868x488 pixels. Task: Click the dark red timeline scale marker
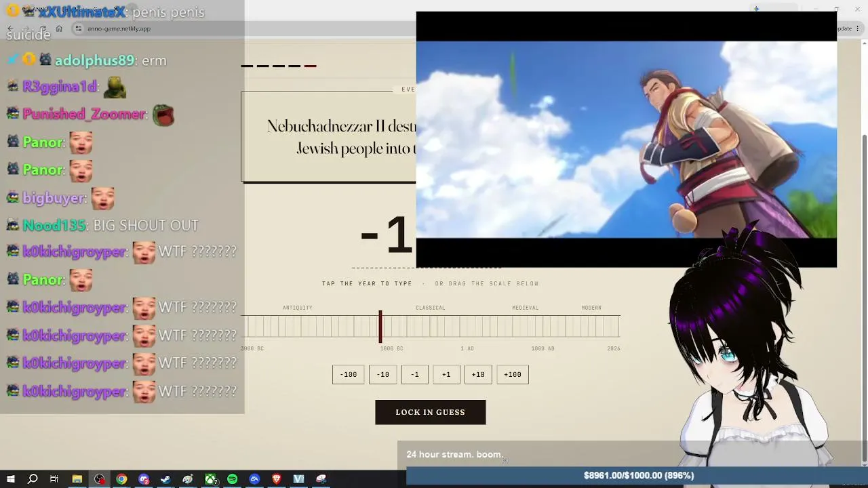click(x=380, y=327)
